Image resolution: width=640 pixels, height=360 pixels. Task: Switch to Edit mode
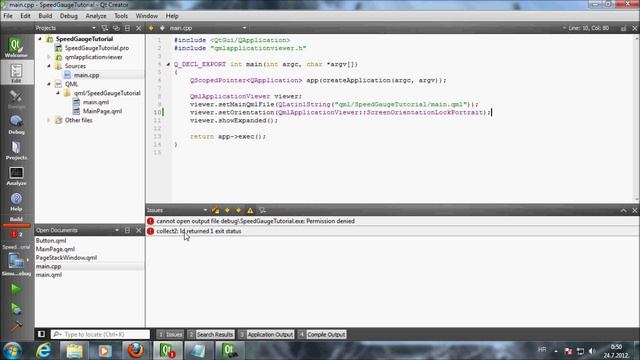(16, 73)
